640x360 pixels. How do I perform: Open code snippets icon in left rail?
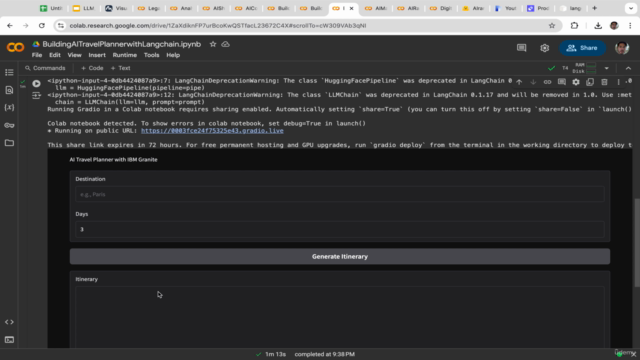9,322
